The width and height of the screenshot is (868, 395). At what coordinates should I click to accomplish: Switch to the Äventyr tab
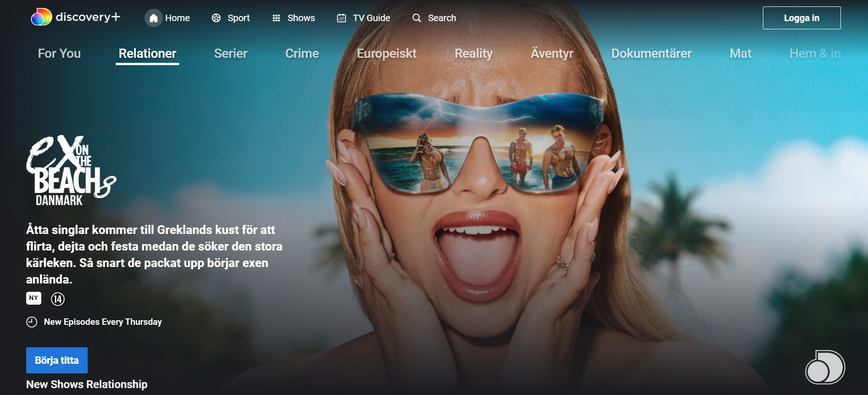pos(552,54)
